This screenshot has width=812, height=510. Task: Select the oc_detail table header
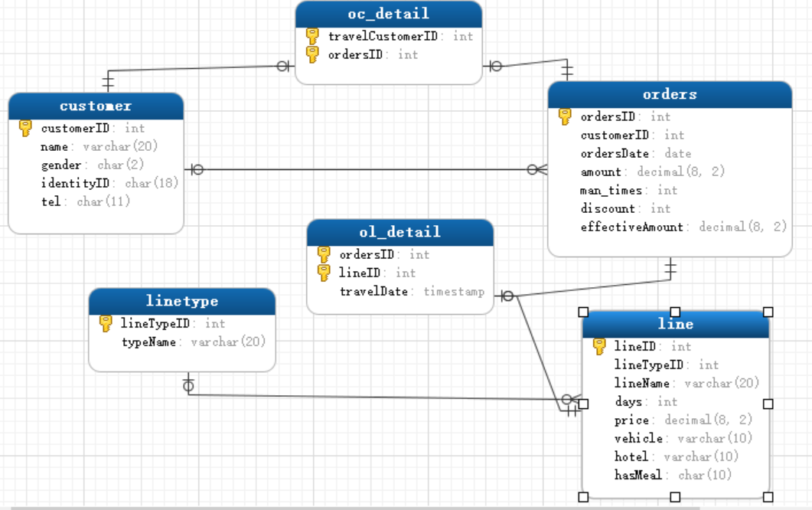(x=388, y=14)
